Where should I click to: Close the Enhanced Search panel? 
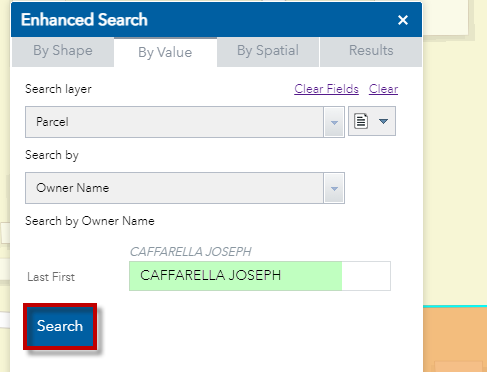(403, 20)
